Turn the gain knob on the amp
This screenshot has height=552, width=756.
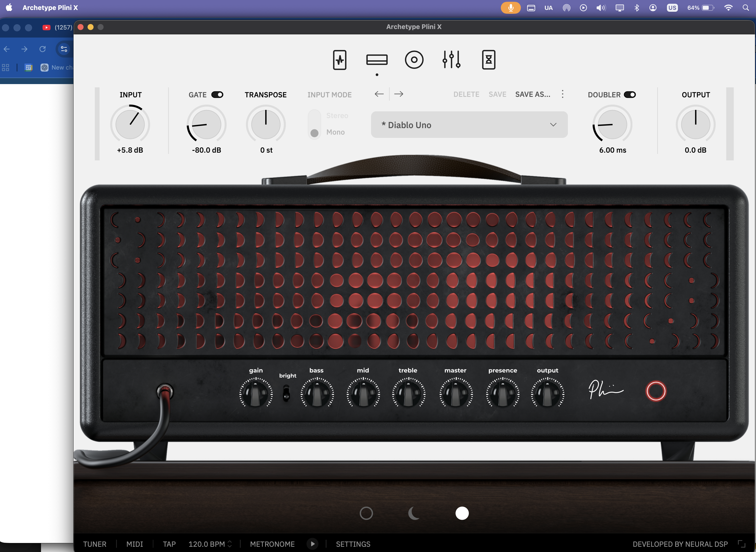pos(256,394)
